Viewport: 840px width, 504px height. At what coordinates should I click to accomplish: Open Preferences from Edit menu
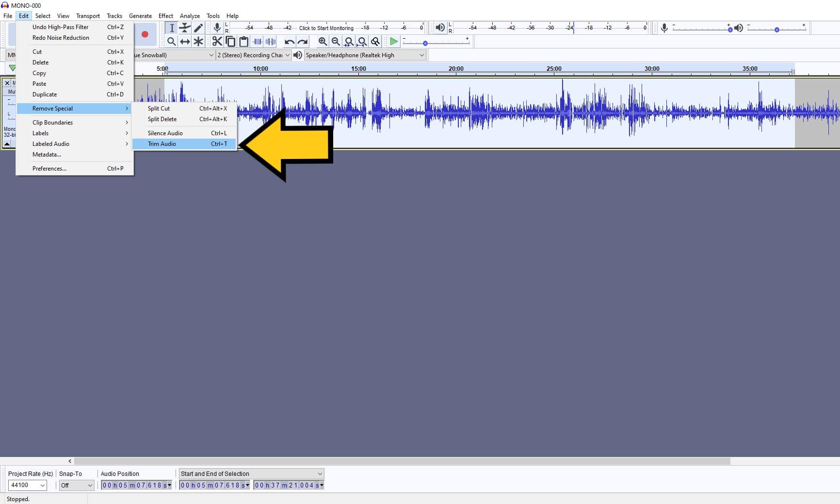click(x=49, y=168)
